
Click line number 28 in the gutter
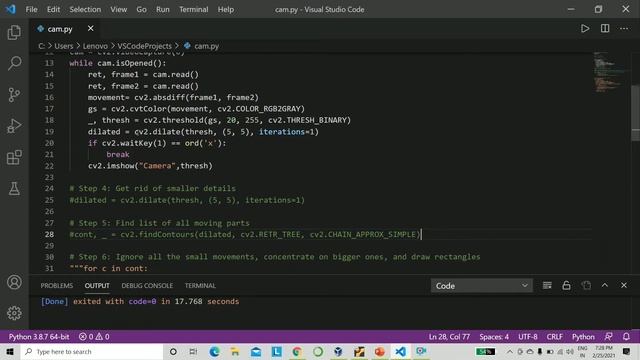49,234
